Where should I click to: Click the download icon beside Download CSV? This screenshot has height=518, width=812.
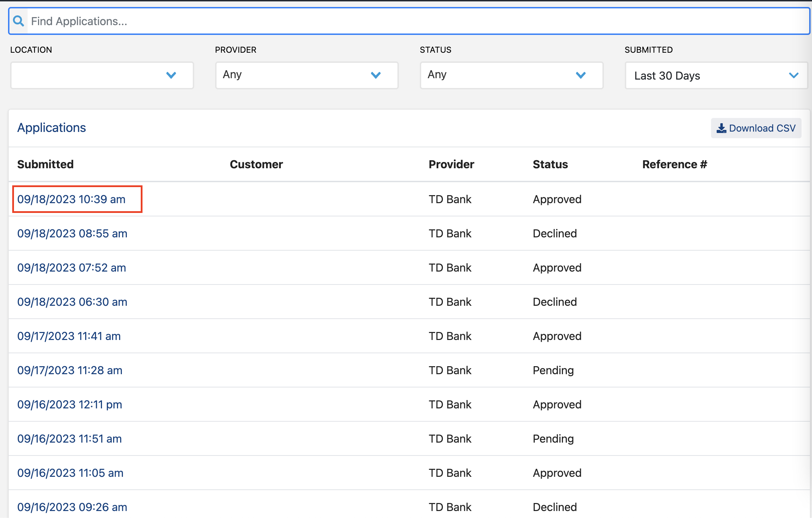coord(721,128)
